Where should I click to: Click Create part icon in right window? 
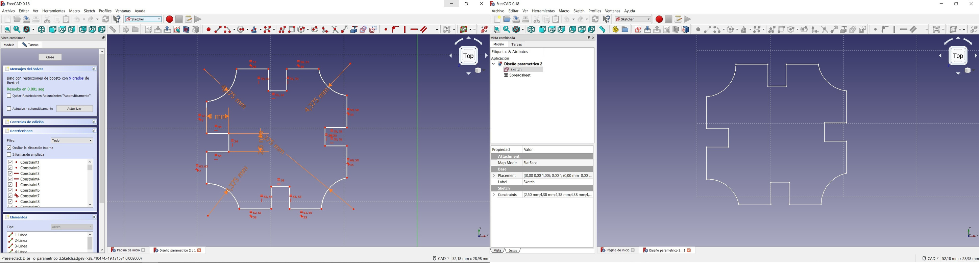tap(616, 29)
